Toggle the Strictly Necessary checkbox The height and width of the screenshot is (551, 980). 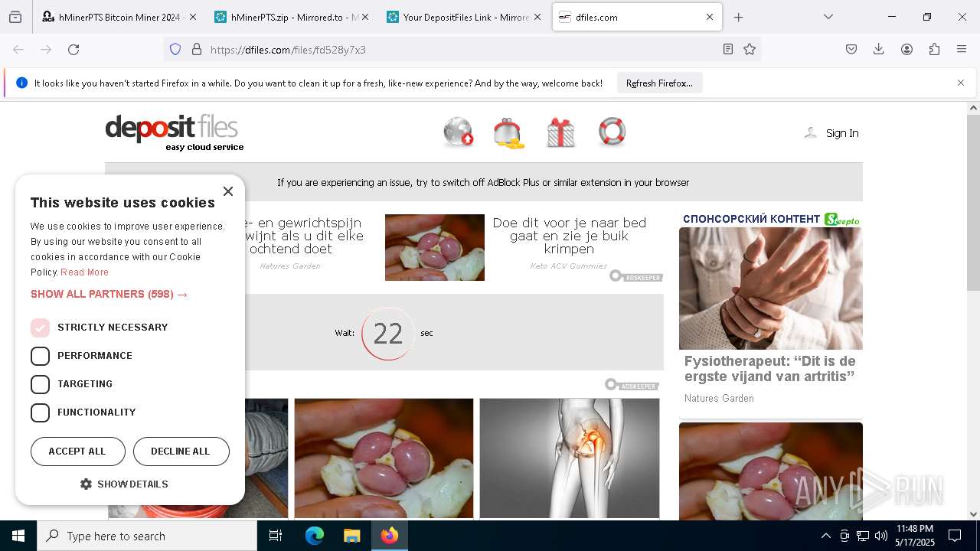coord(40,328)
